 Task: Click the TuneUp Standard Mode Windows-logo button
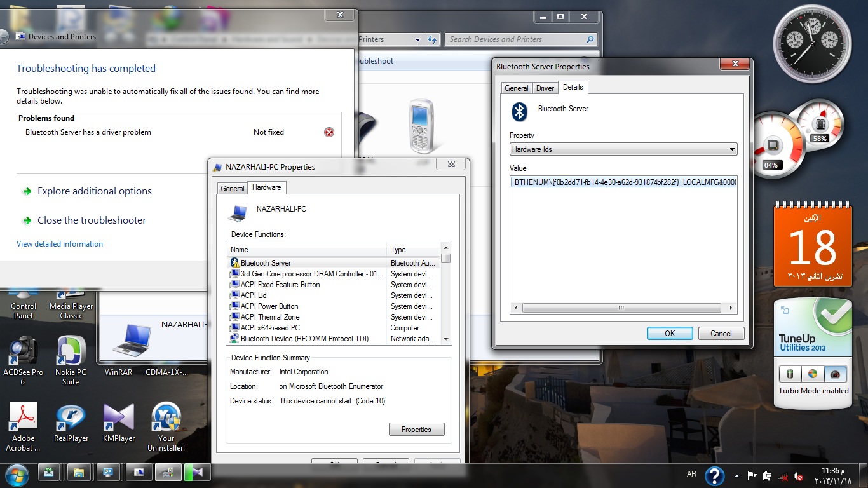(813, 374)
